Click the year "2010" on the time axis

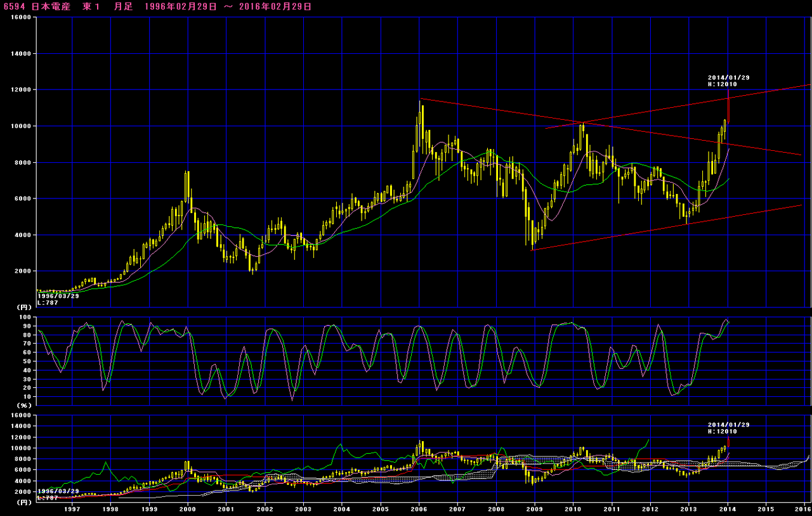pyautogui.click(x=573, y=508)
